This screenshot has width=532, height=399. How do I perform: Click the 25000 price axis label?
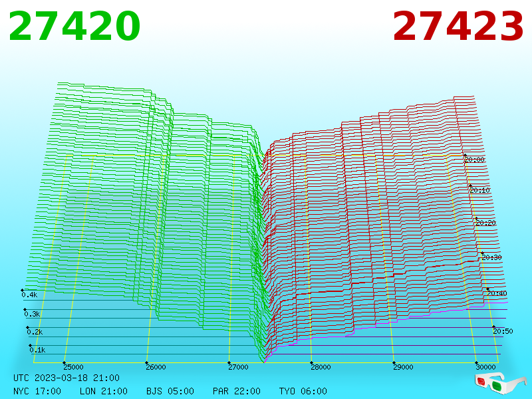73,367
